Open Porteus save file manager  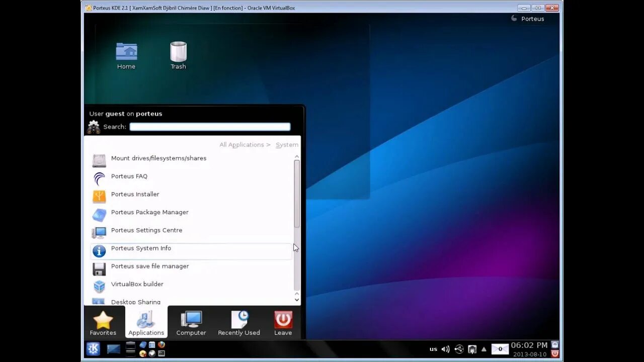coord(191,268)
